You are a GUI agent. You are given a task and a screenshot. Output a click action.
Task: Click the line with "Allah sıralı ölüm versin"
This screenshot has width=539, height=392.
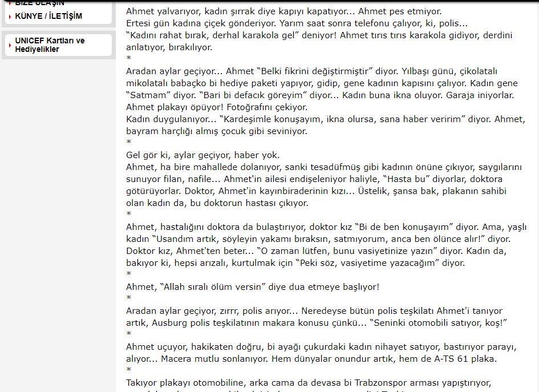[253, 287]
